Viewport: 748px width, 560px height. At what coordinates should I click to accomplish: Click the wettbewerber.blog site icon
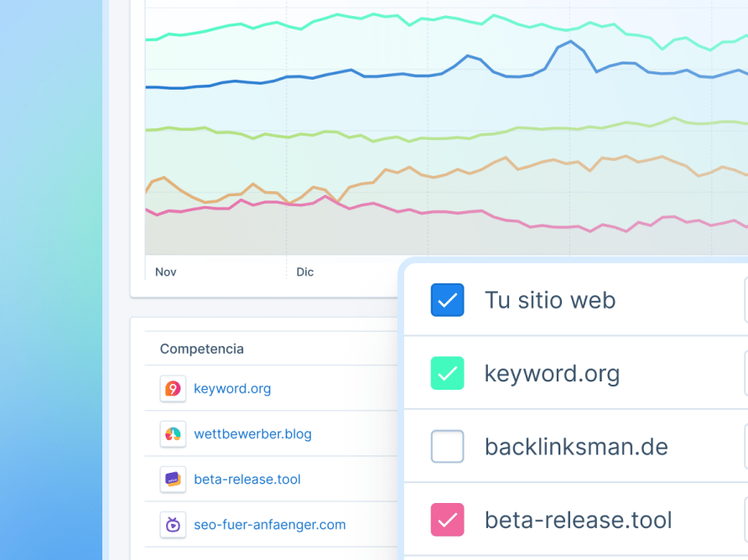click(173, 434)
